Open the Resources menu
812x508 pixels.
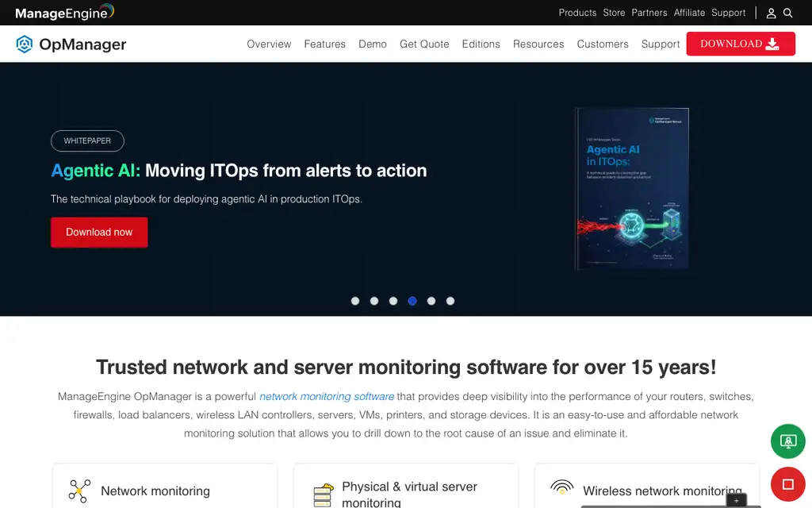click(538, 44)
